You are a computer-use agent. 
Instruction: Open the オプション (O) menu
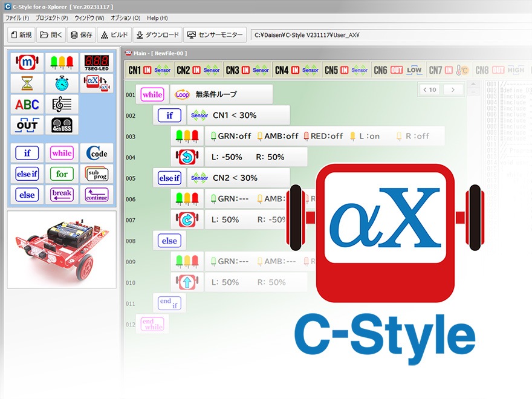click(x=126, y=18)
